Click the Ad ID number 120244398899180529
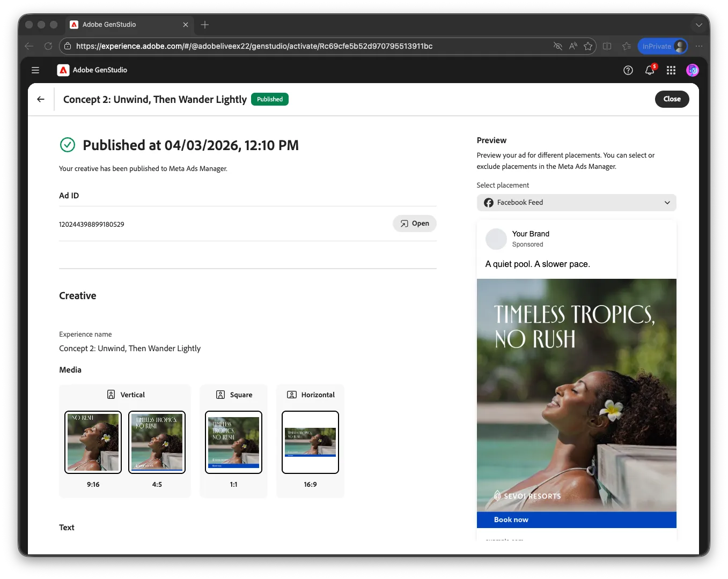The width and height of the screenshot is (728, 579). [92, 225]
